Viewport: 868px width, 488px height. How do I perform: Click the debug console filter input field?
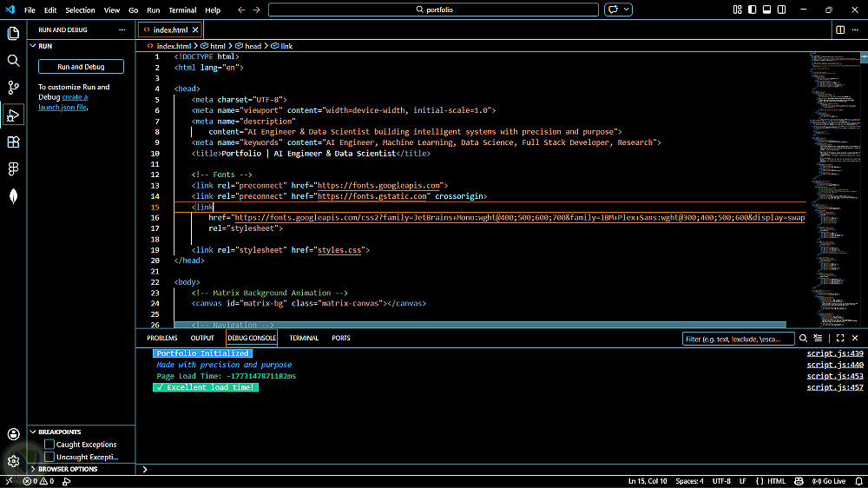point(736,339)
